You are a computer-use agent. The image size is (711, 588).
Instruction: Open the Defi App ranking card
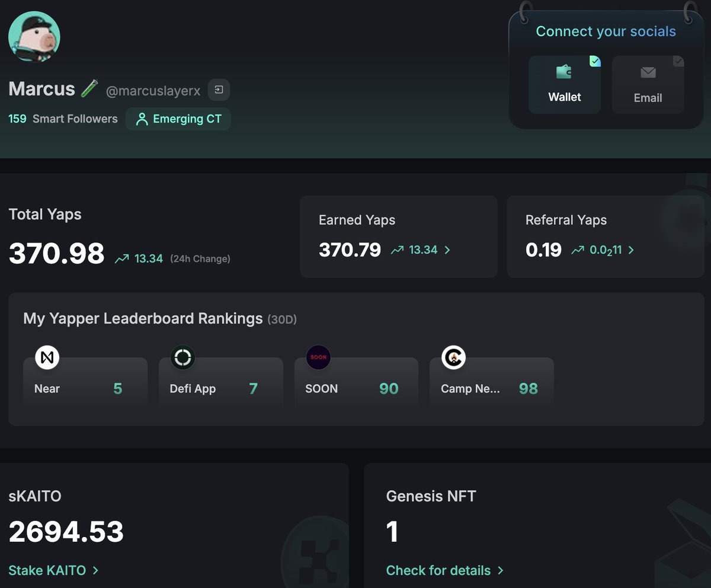click(x=221, y=383)
